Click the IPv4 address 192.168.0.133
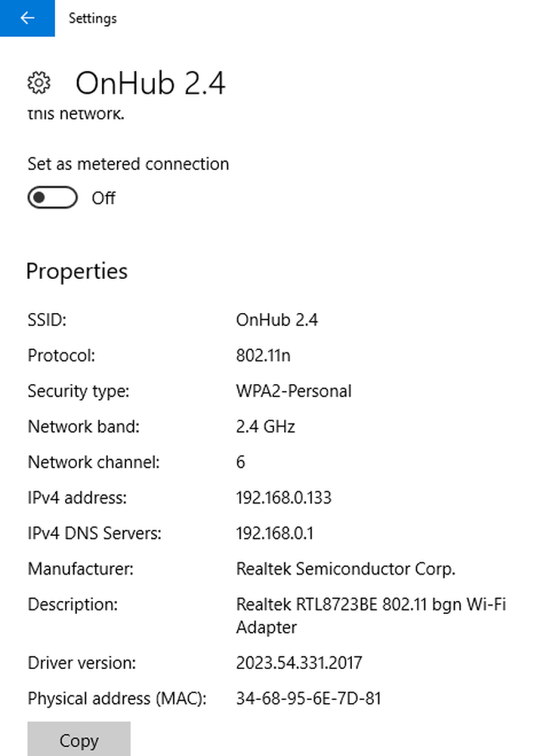 283,497
